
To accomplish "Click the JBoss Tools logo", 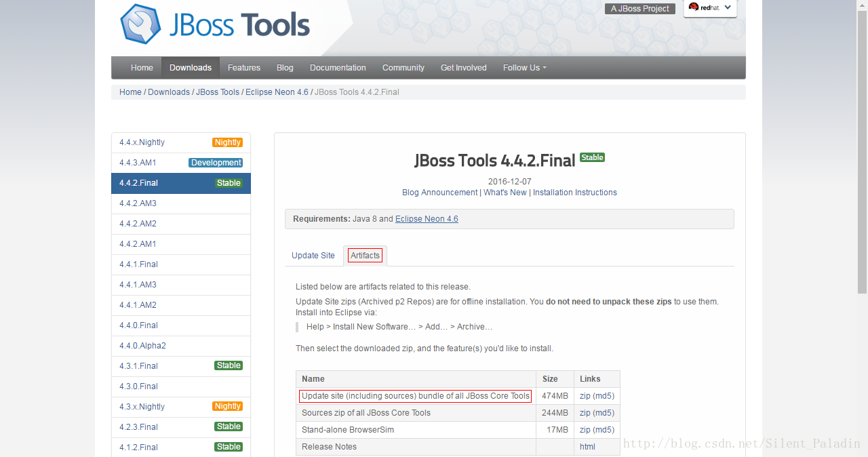I will coord(215,24).
